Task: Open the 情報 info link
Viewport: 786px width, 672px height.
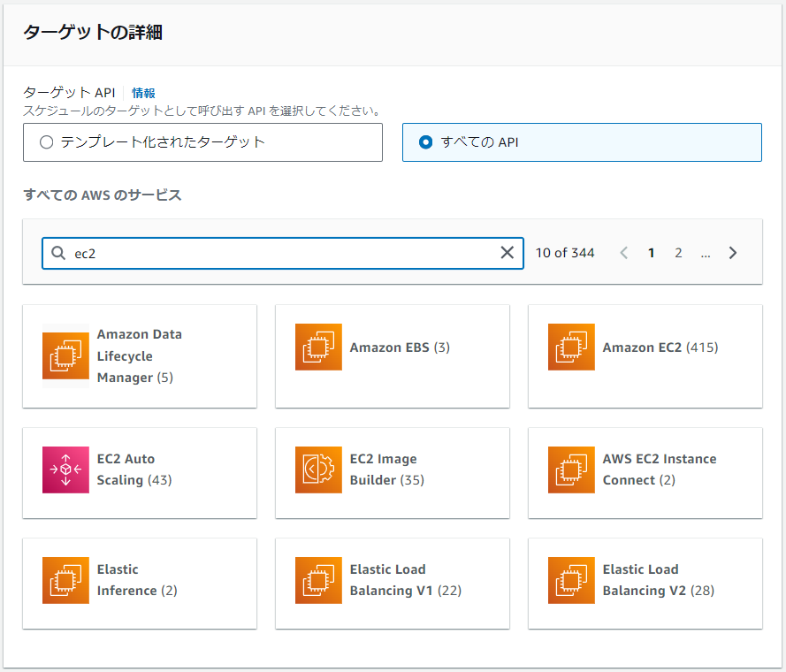Action: coord(143,93)
